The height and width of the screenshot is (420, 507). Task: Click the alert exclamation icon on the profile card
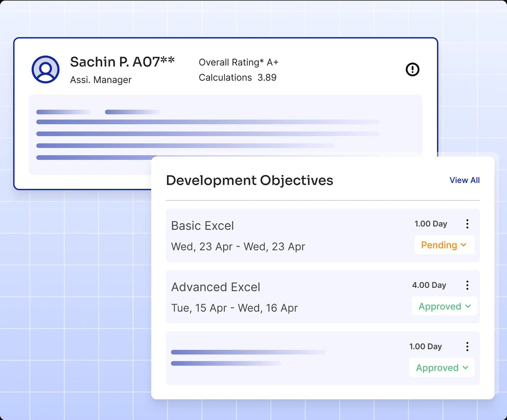(413, 69)
